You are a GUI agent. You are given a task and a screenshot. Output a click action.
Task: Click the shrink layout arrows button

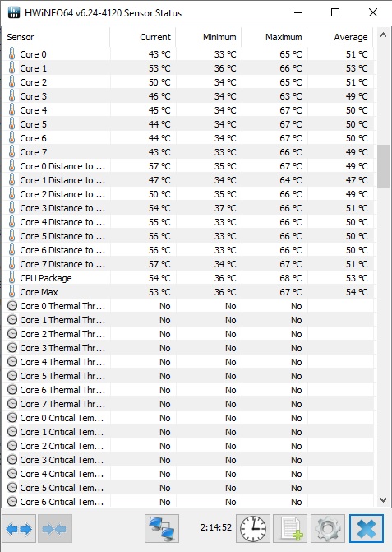tap(55, 528)
